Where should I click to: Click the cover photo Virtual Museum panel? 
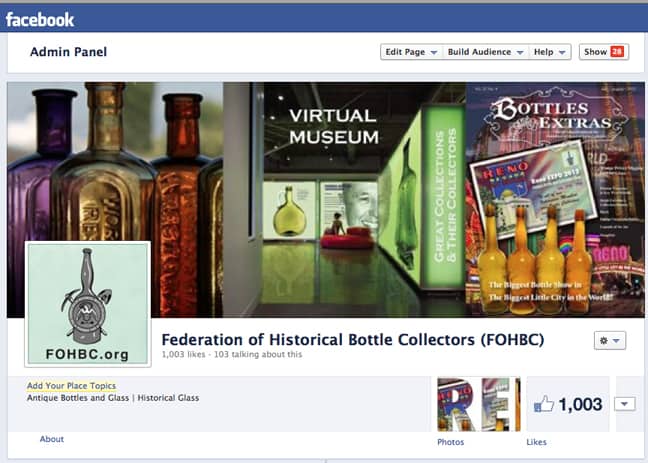click(x=344, y=200)
